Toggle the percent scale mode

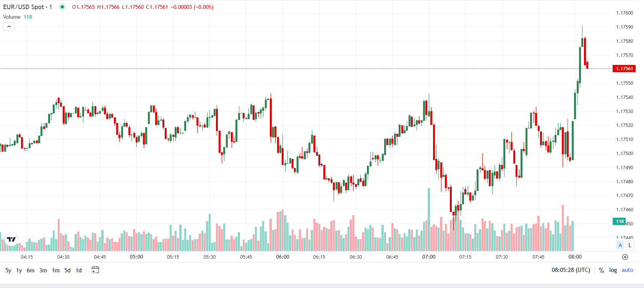coord(601,270)
